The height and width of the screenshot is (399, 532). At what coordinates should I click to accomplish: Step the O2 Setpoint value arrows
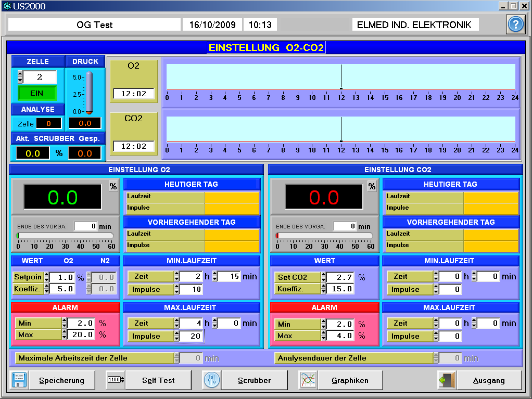[47, 277]
